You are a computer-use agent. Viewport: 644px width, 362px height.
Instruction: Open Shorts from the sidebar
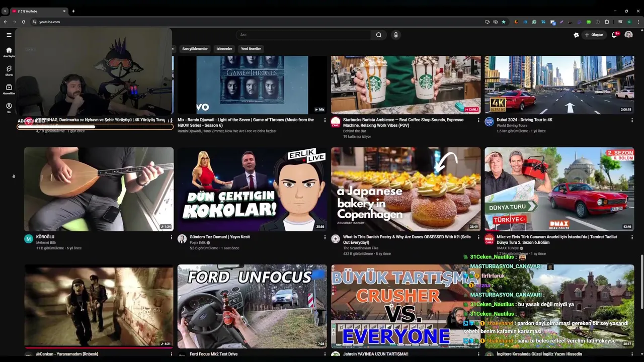9,70
